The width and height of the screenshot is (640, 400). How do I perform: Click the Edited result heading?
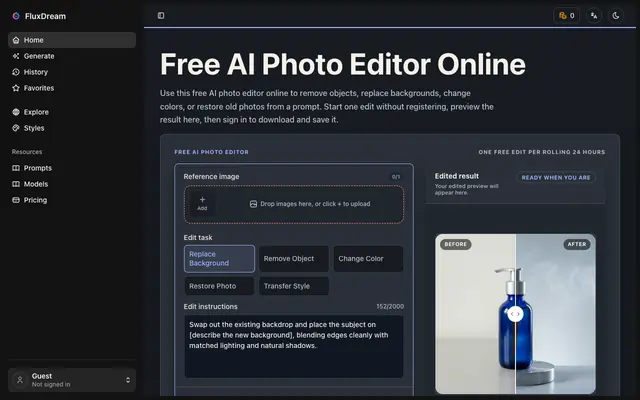457,176
